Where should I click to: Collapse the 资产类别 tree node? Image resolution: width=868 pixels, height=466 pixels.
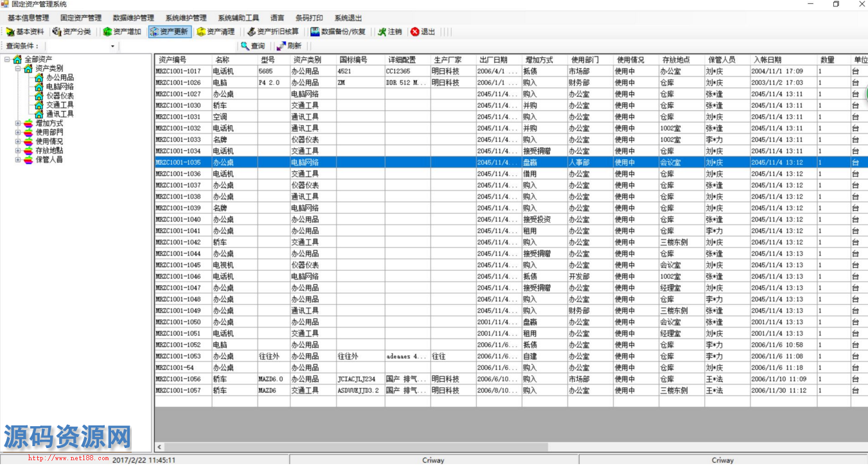coord(18,69)
